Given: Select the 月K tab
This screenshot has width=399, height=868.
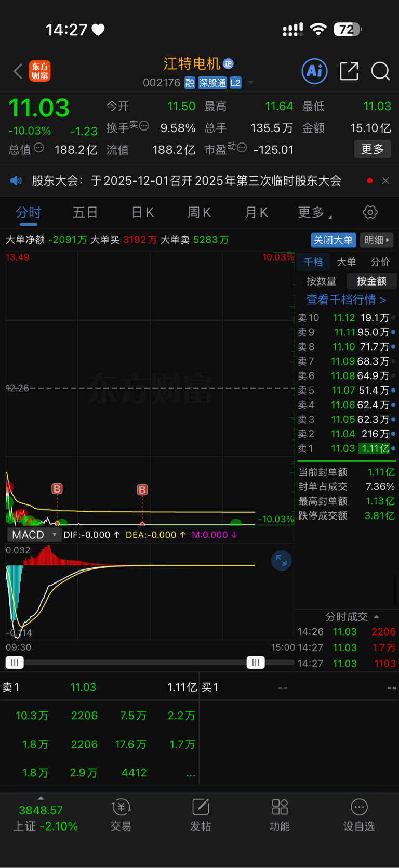Looking at the screenshot, I should click(256, 212).
